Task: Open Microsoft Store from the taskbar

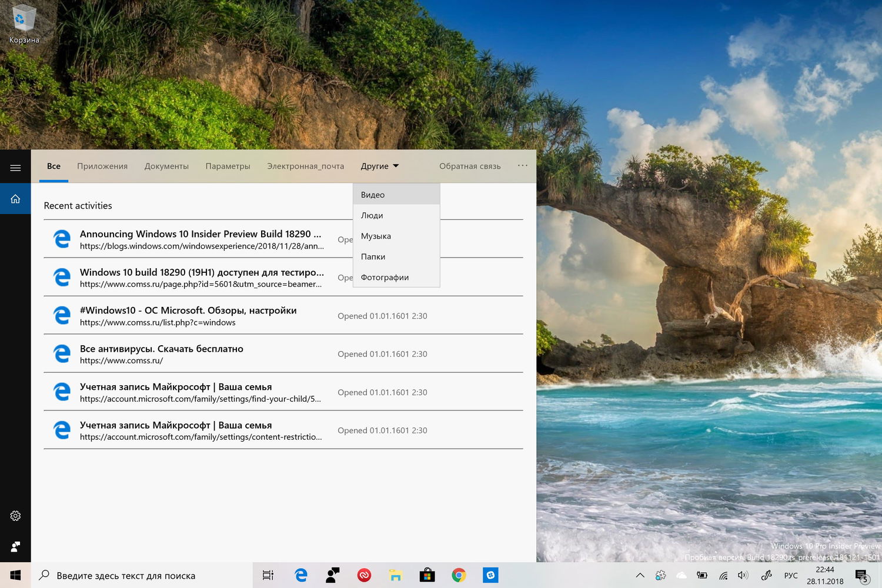Action: click(427, 575)
